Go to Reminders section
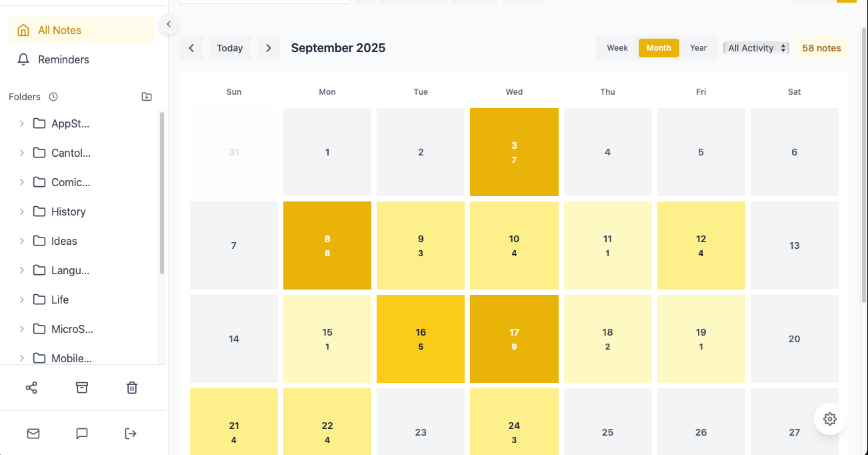Image resolution: width=868 pixels, height=455 pixels. point(63,59)
